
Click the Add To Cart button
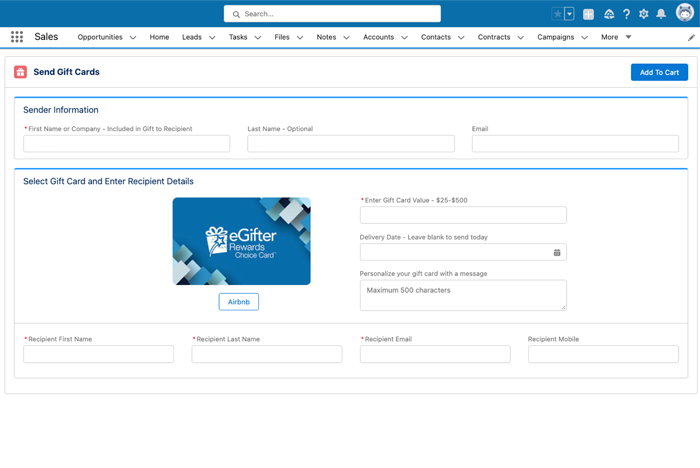659,72
